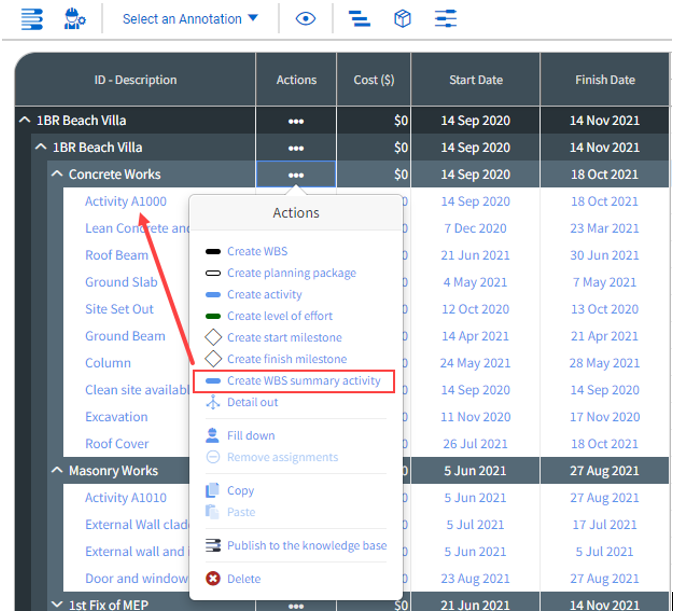Expand the 1st Fix of MEP group
679x615 pixels.
(57, 604)
